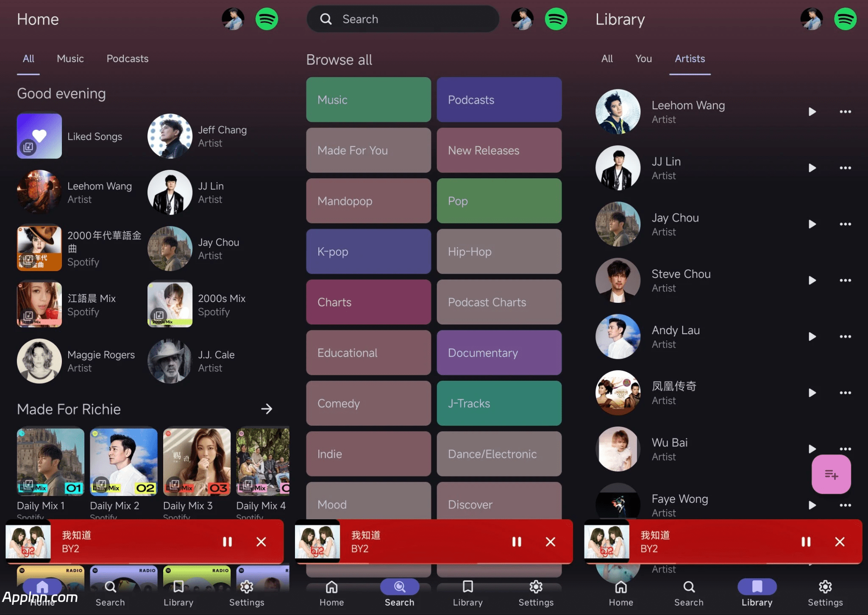Play 凤凰传奇 from the Library list
Viewport: 868px width, 615px height.
(x=812, y=393)
